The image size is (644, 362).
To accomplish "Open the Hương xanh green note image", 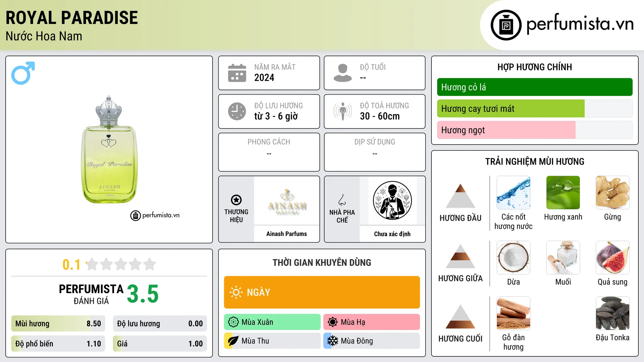I will pos(563,193).
